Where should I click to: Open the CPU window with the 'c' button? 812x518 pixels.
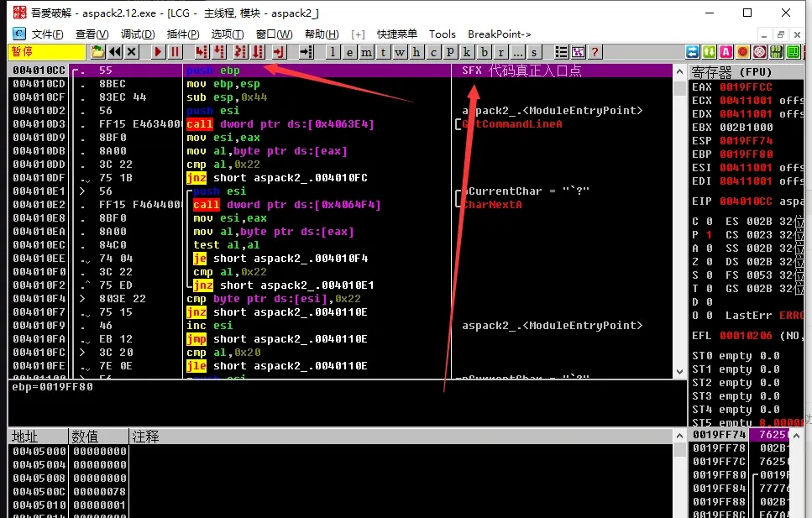[433, 52]
